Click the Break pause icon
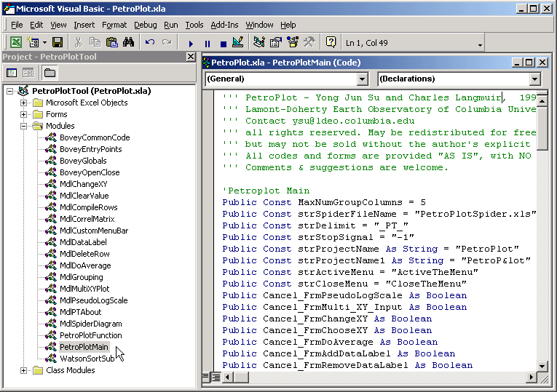This screenshot has width=557, height=392. pos(208,44)
